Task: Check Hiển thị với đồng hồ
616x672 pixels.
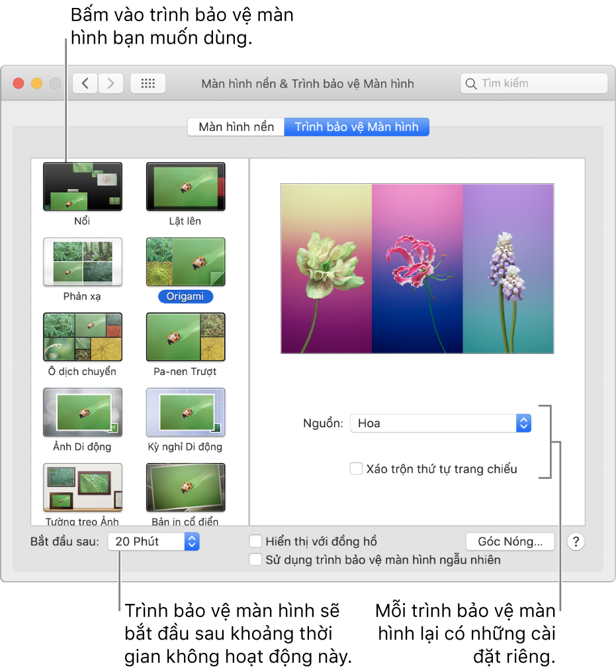Action: 255,541
